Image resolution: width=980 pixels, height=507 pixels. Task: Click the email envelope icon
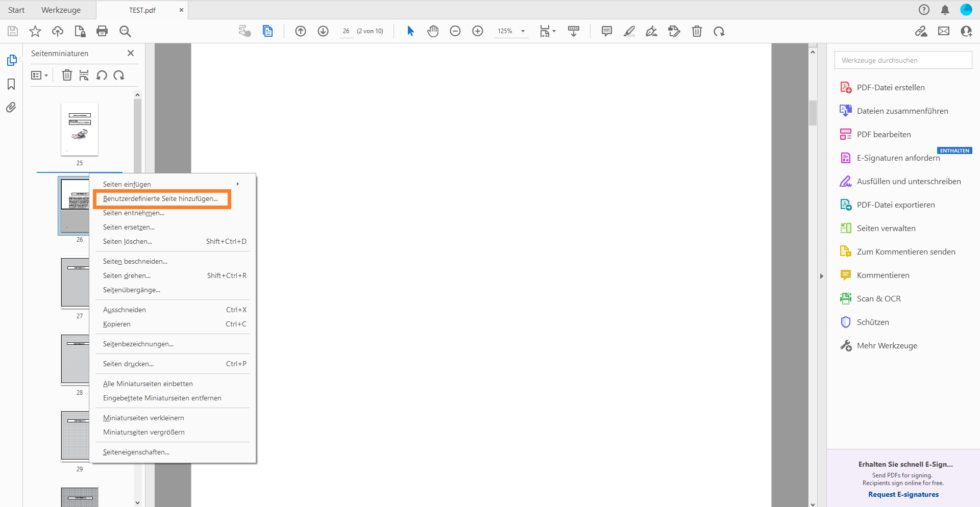coord(944,31)
